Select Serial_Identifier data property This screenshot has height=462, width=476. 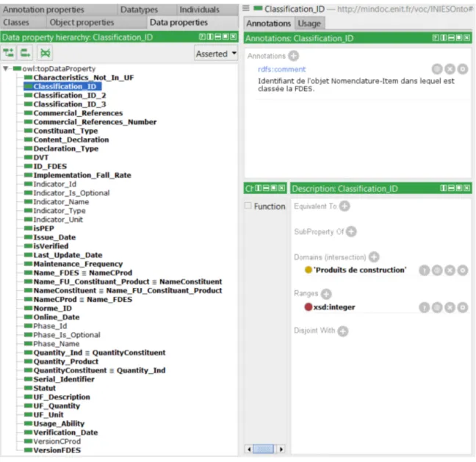pos(64,380)
